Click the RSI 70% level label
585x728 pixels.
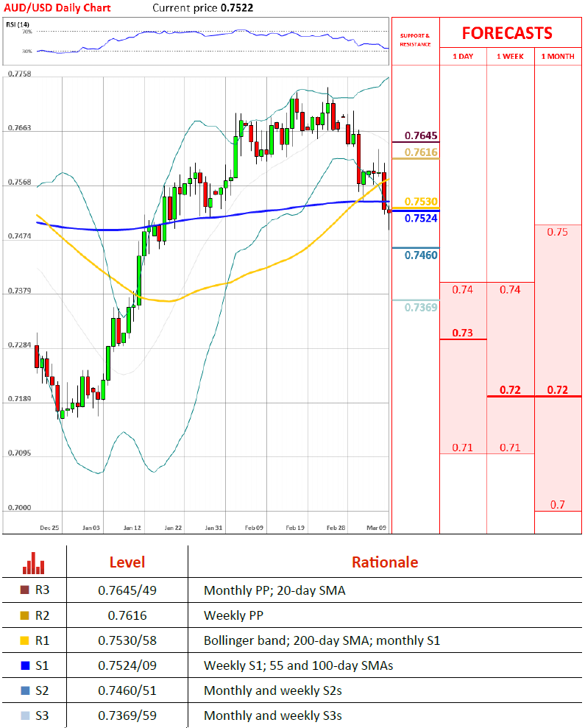pos(27,32)
